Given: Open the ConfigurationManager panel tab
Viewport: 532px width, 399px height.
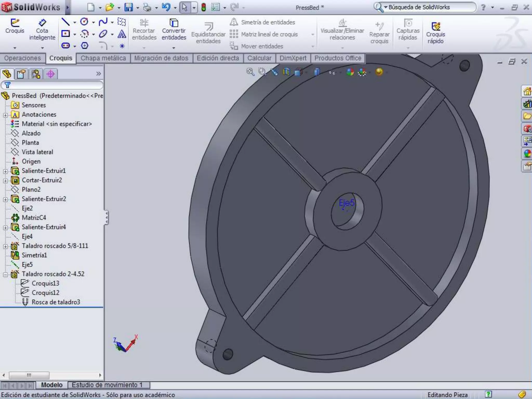Looking at the screenshot, I should pos(36,74).
